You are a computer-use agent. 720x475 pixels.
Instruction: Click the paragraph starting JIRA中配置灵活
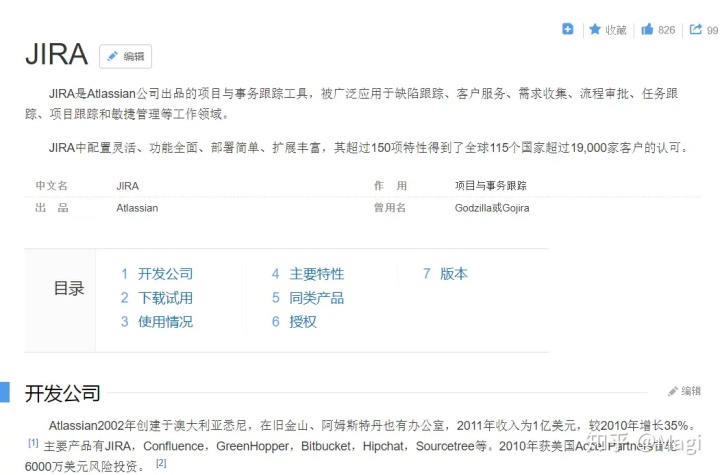coord(369,147)
